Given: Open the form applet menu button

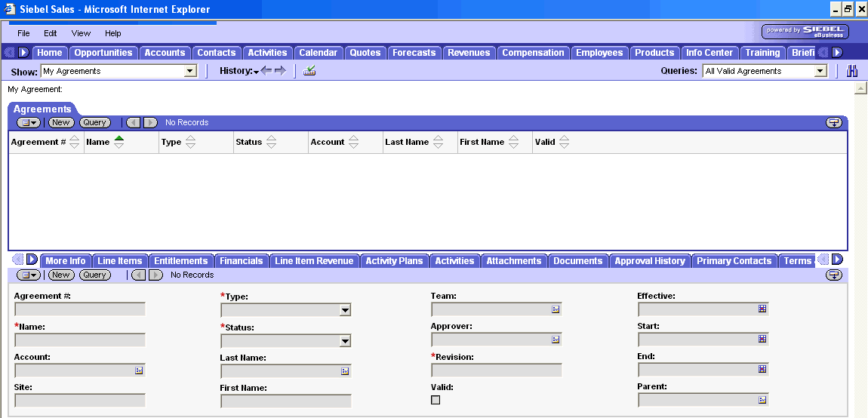Looking at the screenshot, I should pyautogui.click(x=28, y=275).
